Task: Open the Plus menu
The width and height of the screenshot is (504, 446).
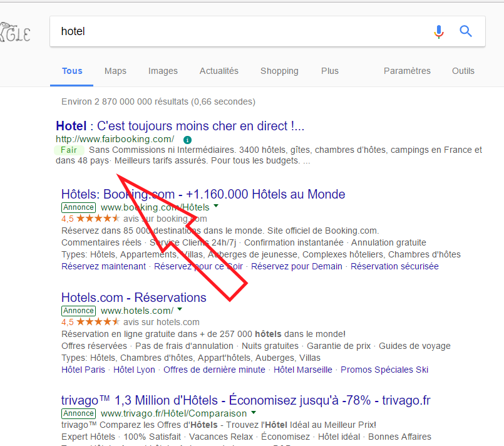Action: point(330,71)
